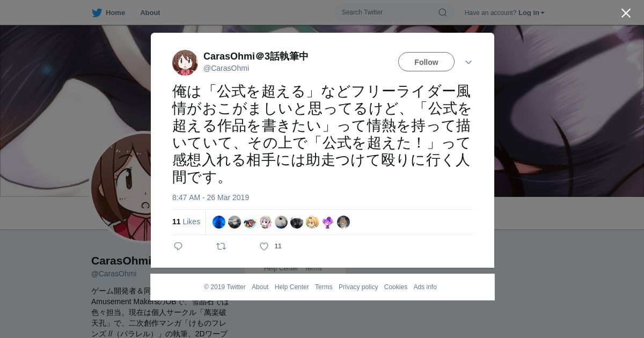Viewport: 644px width, 338px height.
Task: Click the @CarasOhmi handle in tweet
Action: coord(226,68)
